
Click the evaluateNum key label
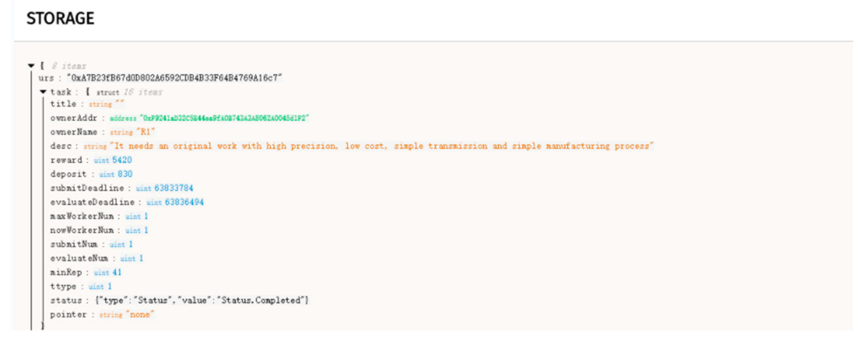(79, 259)
